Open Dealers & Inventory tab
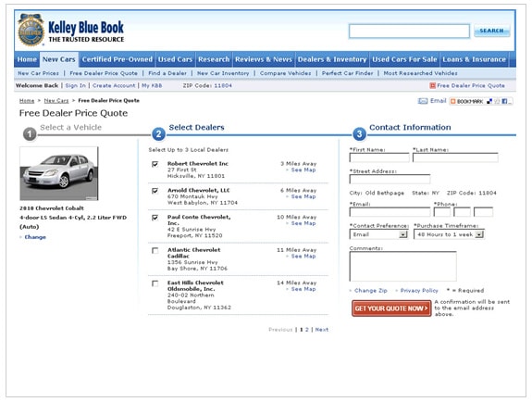532x402 pixels. click(332, 59)
